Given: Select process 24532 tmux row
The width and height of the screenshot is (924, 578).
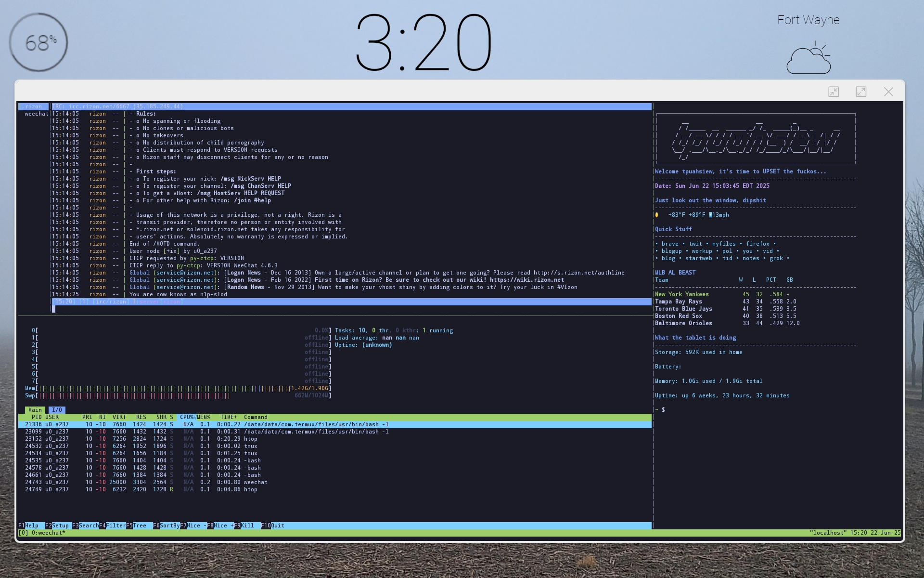Looking at the screenshot, I should (335, 446).
